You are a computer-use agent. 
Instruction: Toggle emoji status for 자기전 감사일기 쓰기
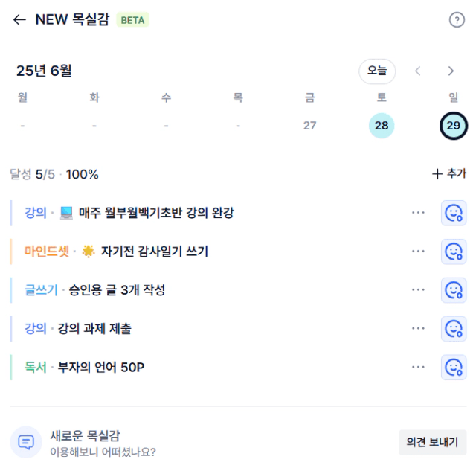click(454, 252)
